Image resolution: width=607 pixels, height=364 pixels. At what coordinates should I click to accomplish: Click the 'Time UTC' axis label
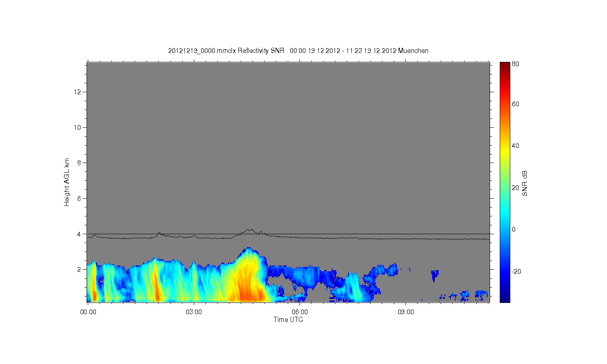(x=288, y=320)
